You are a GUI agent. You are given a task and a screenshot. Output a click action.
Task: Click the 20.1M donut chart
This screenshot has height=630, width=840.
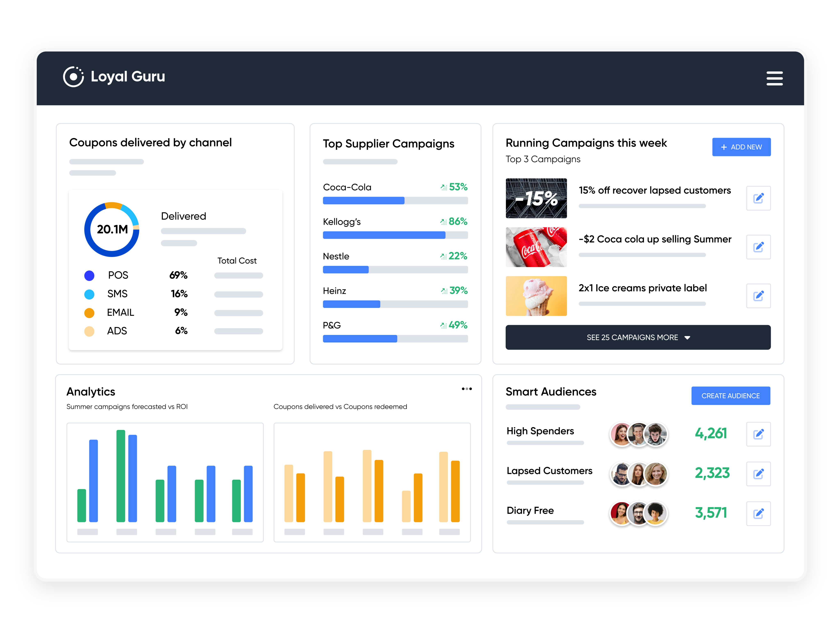(112, 229)
